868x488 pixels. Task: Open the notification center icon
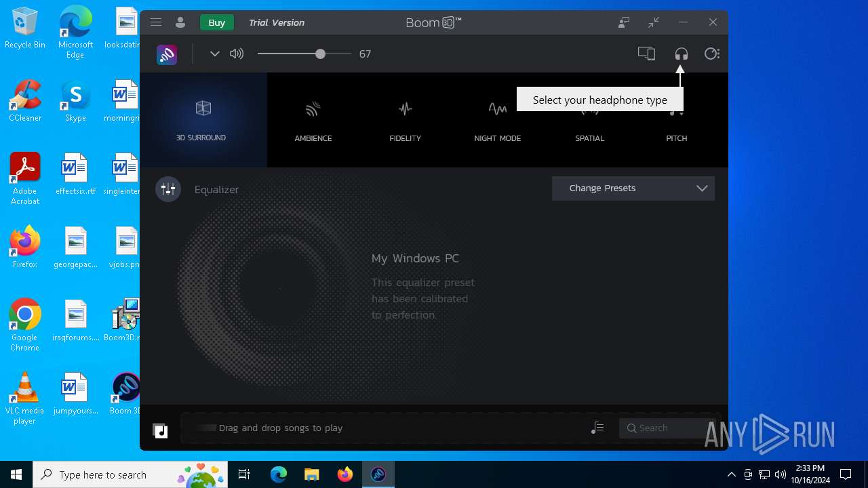846,474
